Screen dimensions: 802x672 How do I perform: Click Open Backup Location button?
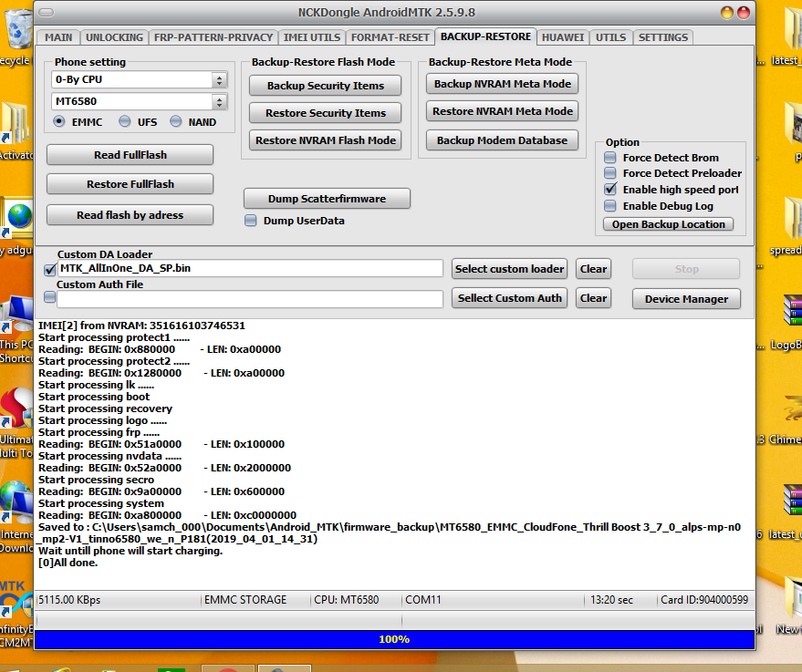pos(668,224)
